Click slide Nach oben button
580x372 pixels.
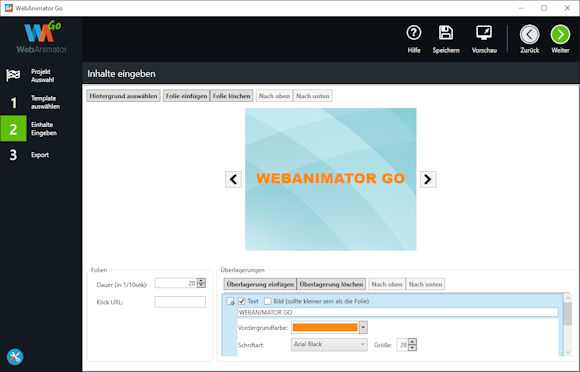(274, 96)
